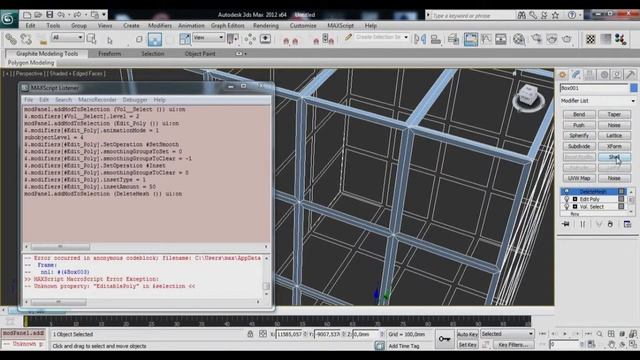Switch to the Create command panel tab
This screenshot has height=360, width=640.
tap(562, 75)
